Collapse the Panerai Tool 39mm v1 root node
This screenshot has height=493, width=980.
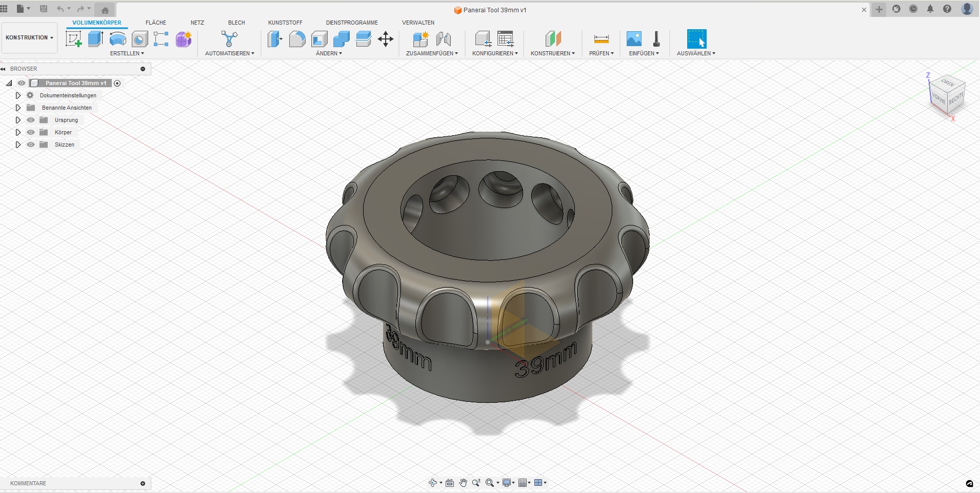click(9, 83)
